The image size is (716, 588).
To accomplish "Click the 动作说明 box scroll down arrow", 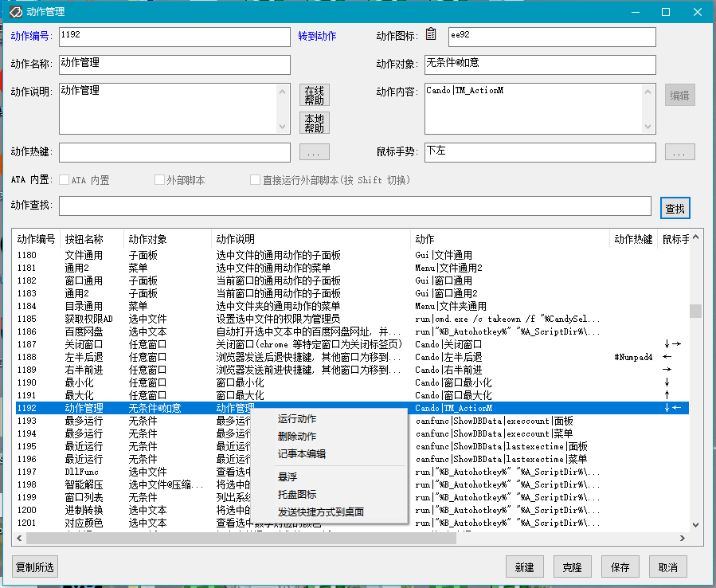I will pyautogui.click(x=282, y=127).
